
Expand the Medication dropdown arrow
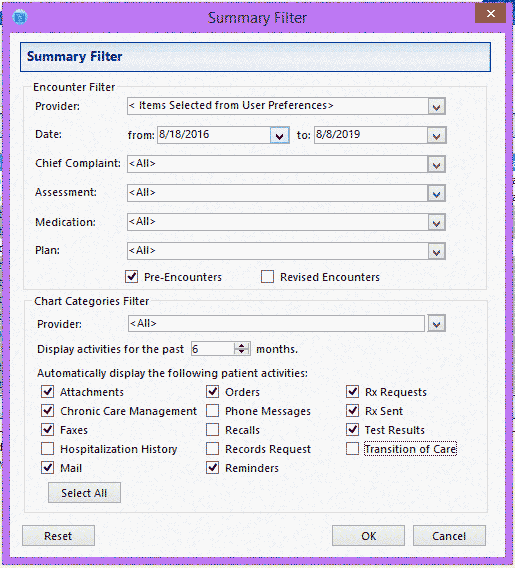tap(436, 222)
